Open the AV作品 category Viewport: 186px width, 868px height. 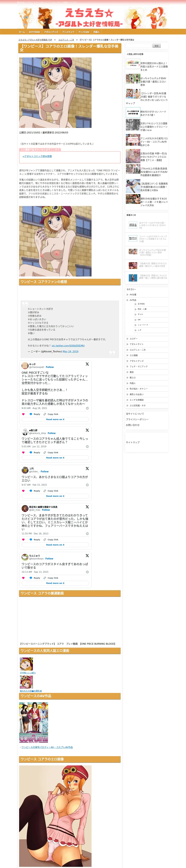(x=133, y=300)
